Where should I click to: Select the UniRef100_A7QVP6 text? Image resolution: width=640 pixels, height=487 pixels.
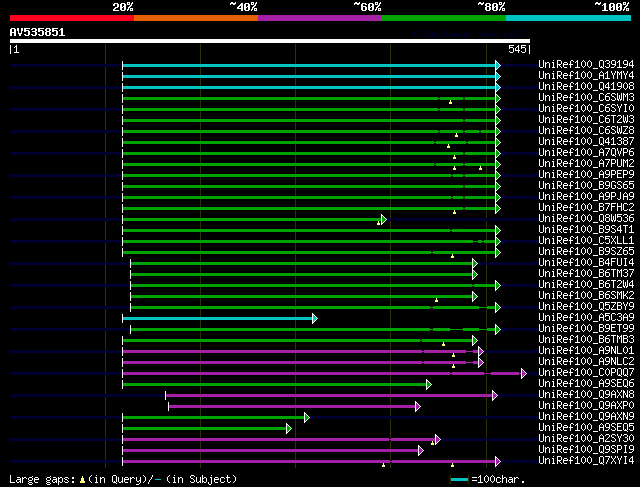[x=586, y=153]
